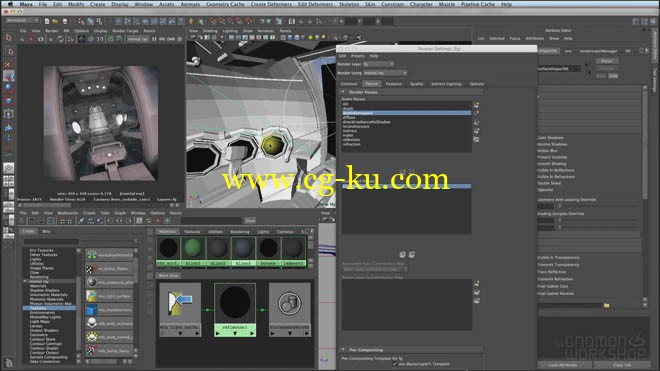Screen dimensions: 660x371
Task: Open the Render Using dropdown
Action: click(x=385, y=73)
